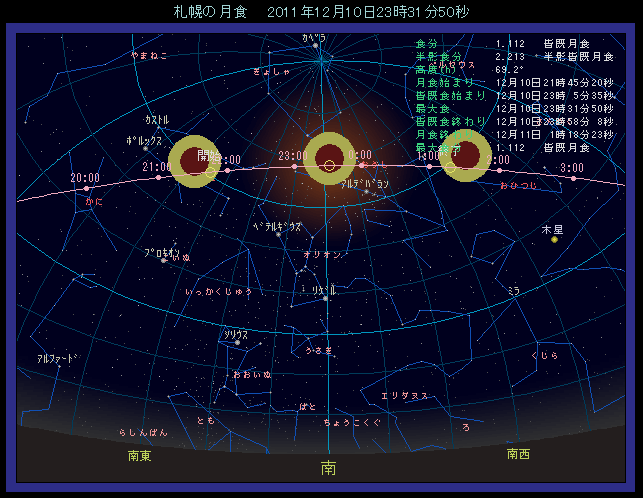Image resolution: width=643 pixels, height=498 pixels.
Task: Click the エリダヌス constellation label
Action: [x=404, y=395]
